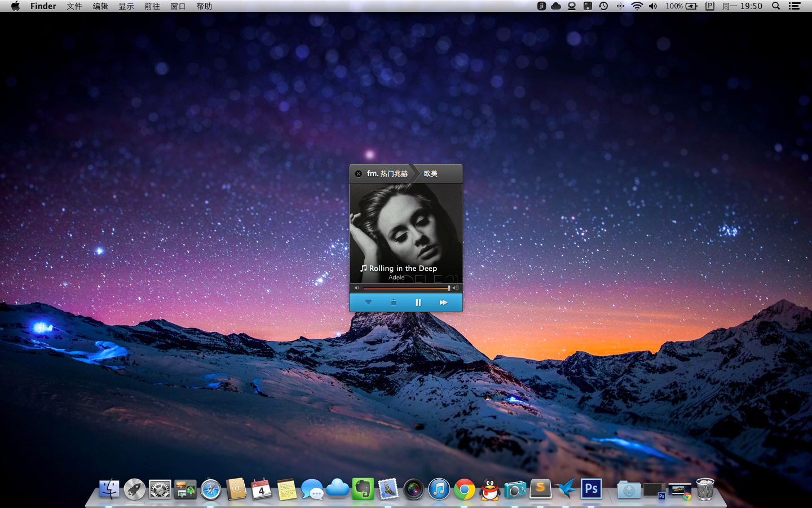Launch Safari from the Dock
The width and height of the screenshot is (812, 508).
tap(211, 489)
